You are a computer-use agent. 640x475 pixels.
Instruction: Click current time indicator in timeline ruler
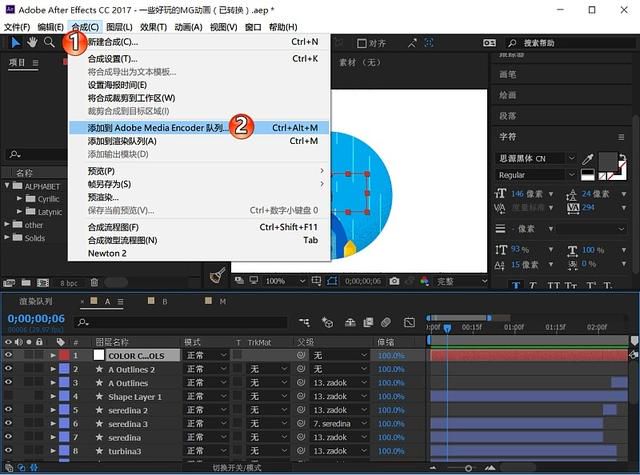point(448,328)
